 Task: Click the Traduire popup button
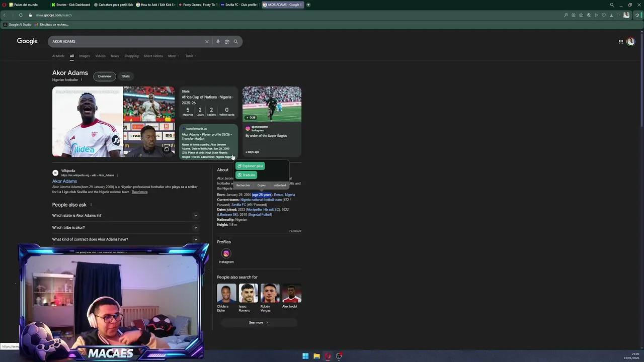(247, 175)
